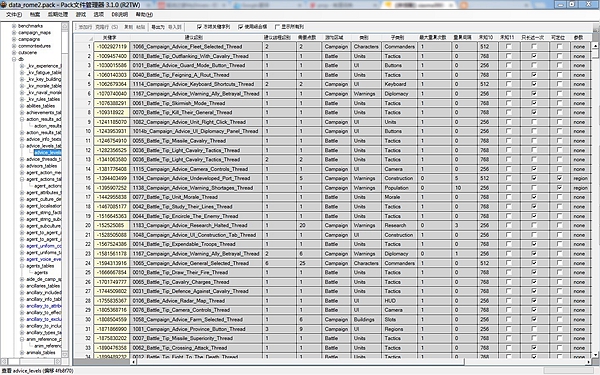
Task: Collapse the agents_tables node
Action: pyautogui.click(x=22, y=266)
